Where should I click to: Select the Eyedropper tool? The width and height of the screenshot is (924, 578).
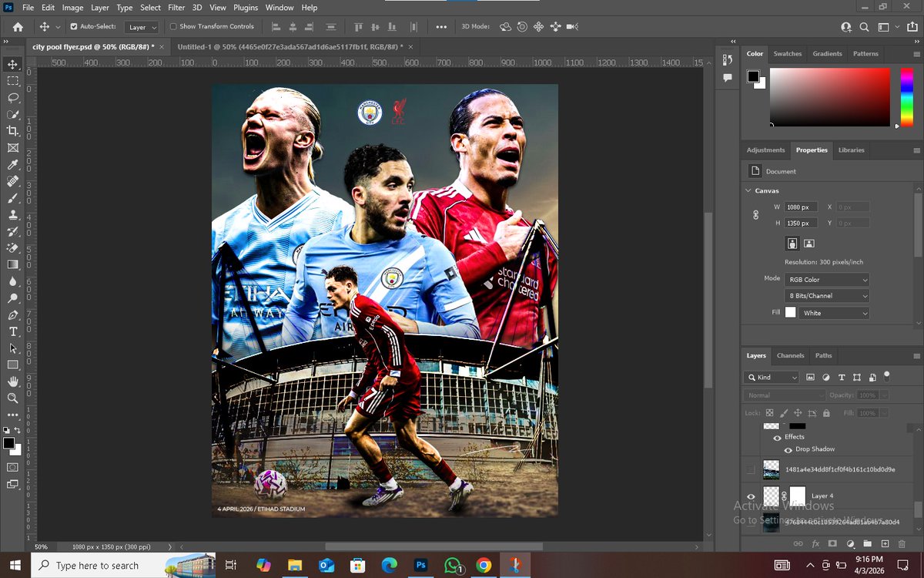13,165
